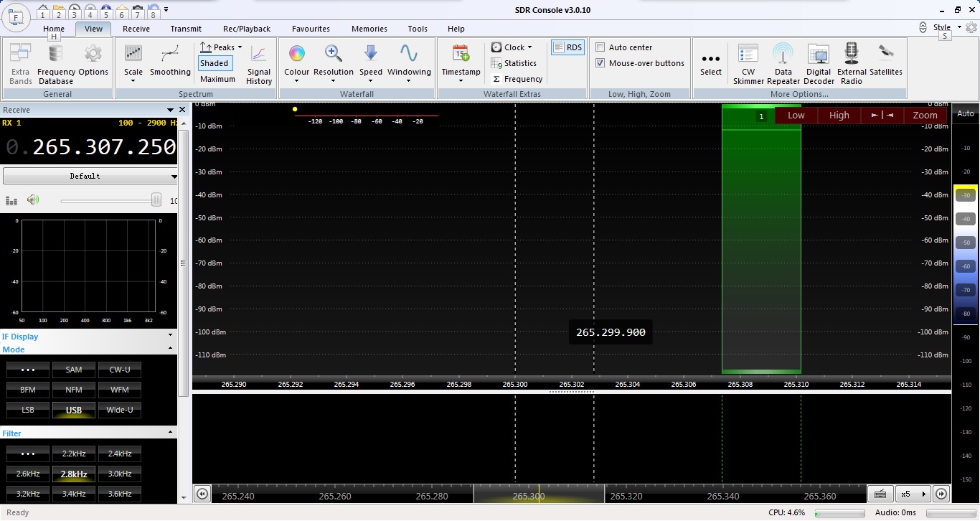
Task: Adjust the volume slider handle
Action: 156,200
